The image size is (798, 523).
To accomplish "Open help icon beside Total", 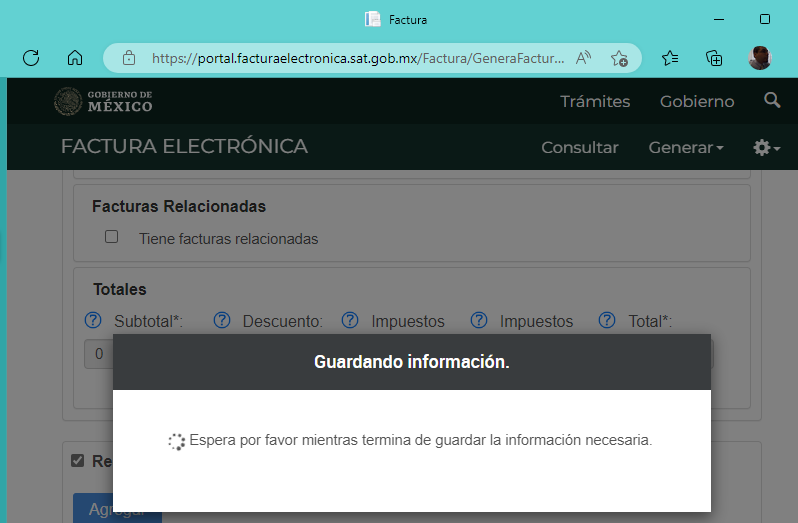I will point(607,321).
